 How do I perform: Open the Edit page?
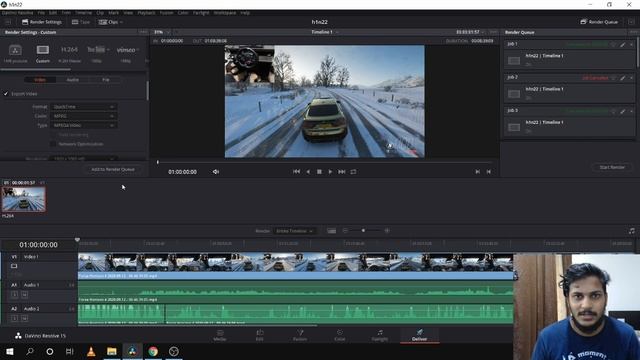tap(260, 335)
